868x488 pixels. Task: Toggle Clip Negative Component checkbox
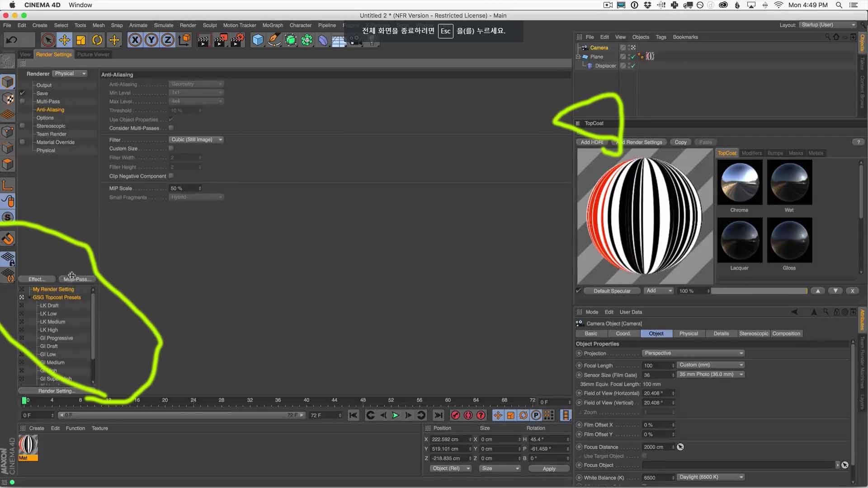click(x=171, y=176)
